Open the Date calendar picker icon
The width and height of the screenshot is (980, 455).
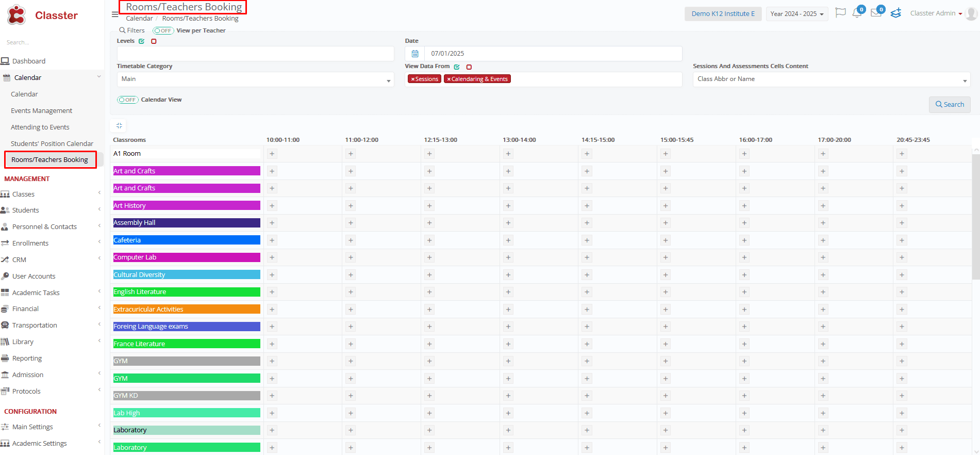[x=415, y=54]
